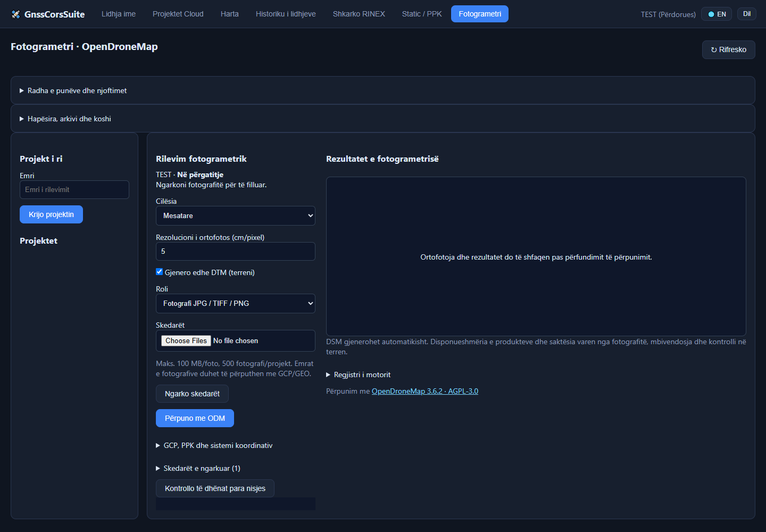Click the Dil logout button
766x532 pixels.
point(747,14)
